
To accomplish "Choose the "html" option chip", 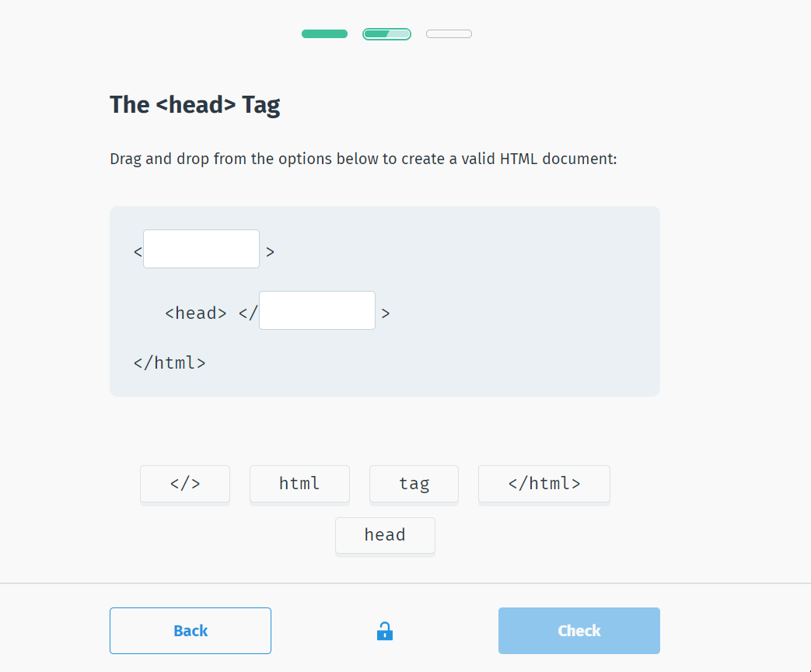I will tap(299, 484).
